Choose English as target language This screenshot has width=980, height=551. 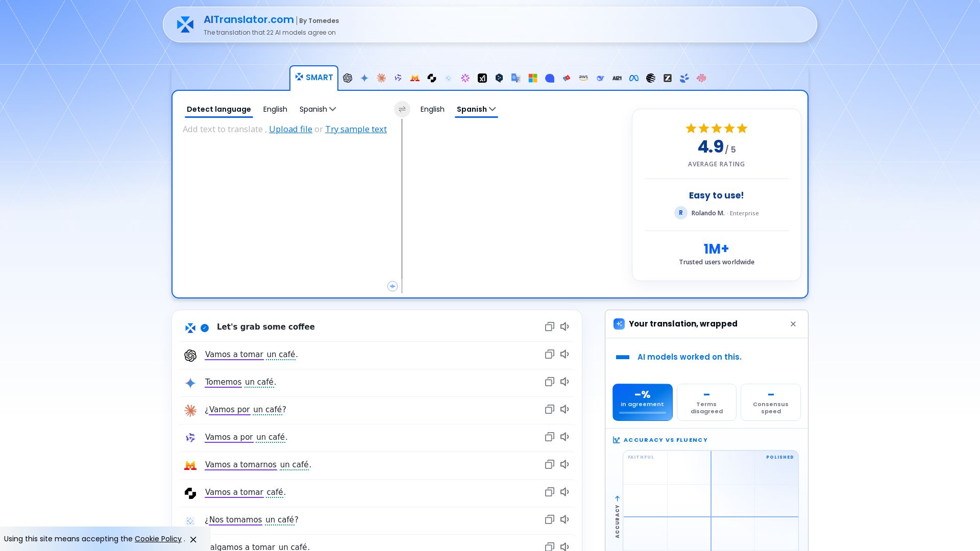click(432, 109)
